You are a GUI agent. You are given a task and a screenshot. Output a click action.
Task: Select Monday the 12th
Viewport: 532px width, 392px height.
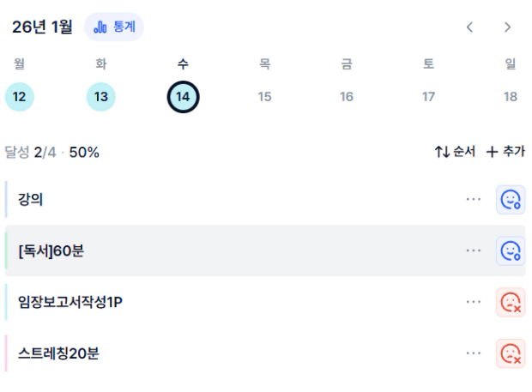tap(19, 97)
